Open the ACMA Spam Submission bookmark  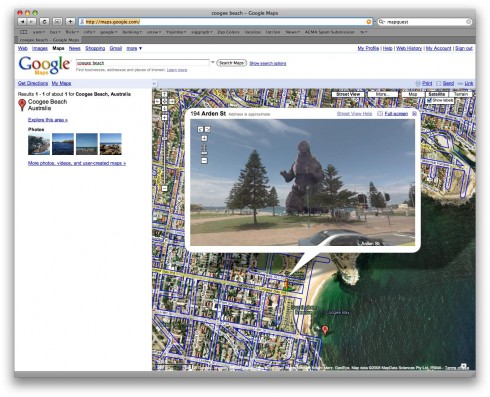point(330,32)
